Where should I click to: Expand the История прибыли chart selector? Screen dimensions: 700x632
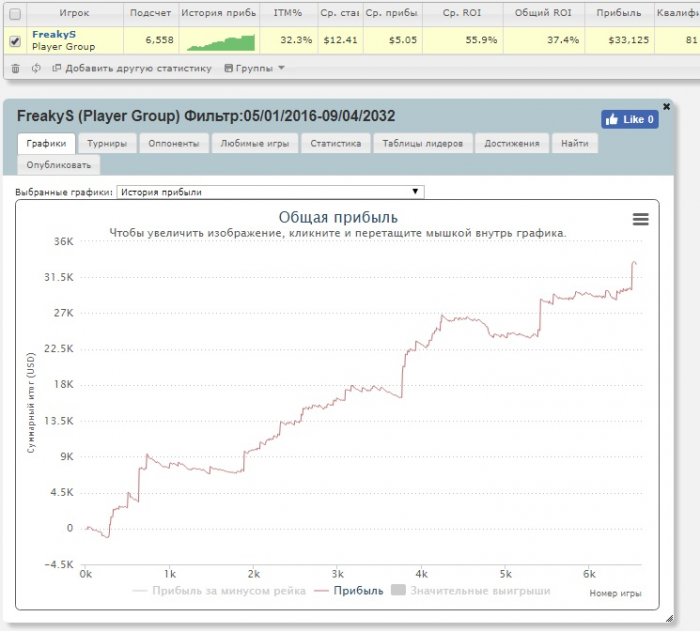pyautogui.click(x=270, y=192)
